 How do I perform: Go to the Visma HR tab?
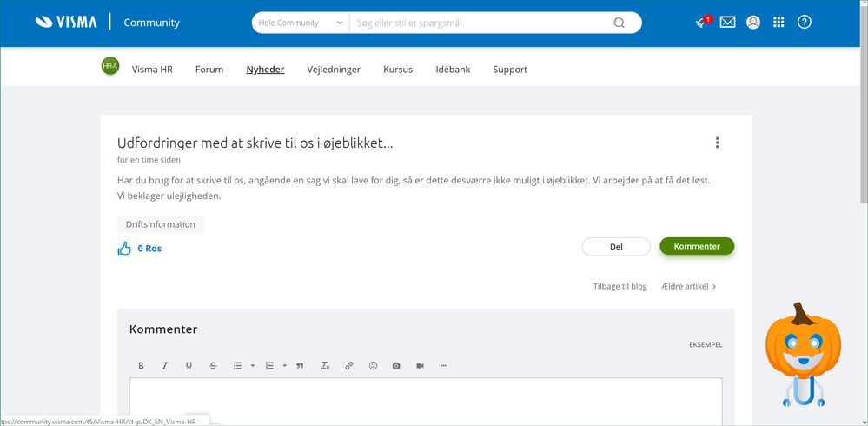pyautogui.click(x=152, y=70)
